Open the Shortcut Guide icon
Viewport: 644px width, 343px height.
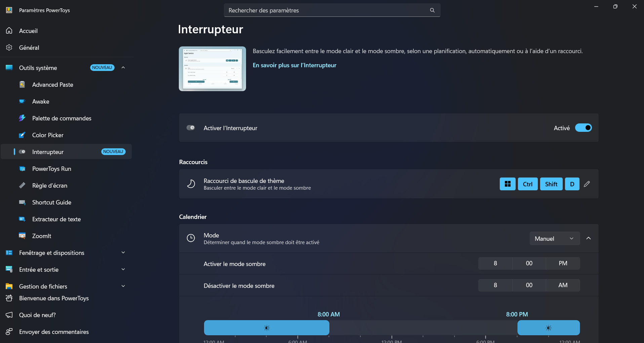[22, 202]
